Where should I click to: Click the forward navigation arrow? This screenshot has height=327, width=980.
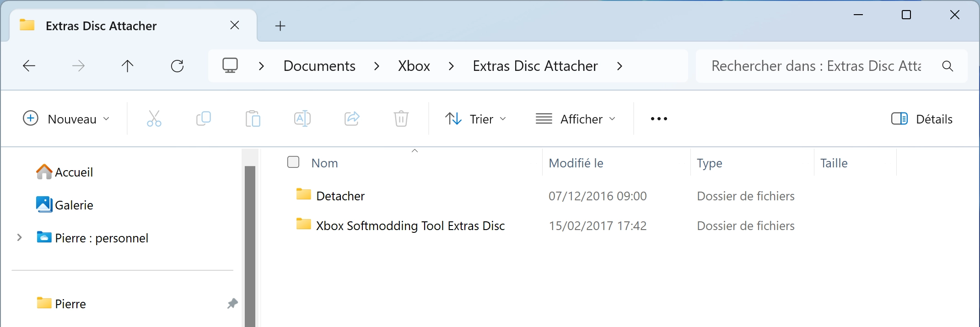click(x=78, y=66)
